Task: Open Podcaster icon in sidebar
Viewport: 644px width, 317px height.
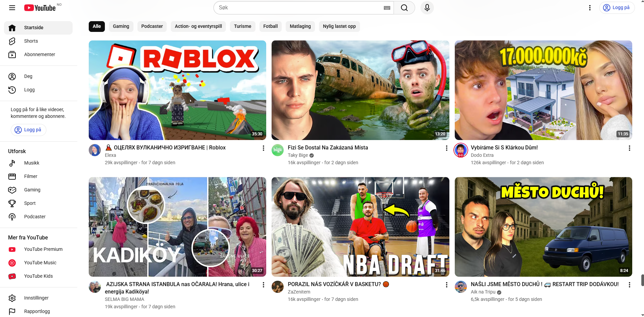Action: click(x=12, y=217)
